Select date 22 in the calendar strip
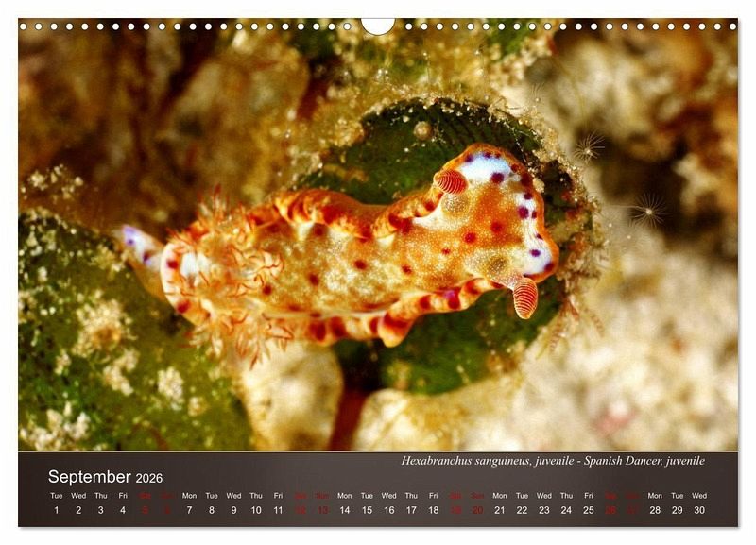The image size is (756, 545). pos(523,510)
